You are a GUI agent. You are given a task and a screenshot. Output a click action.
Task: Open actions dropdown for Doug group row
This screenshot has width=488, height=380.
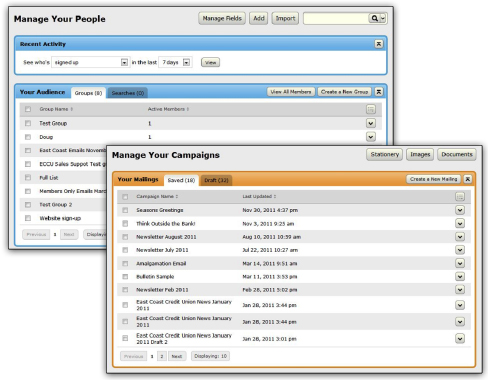371,137
